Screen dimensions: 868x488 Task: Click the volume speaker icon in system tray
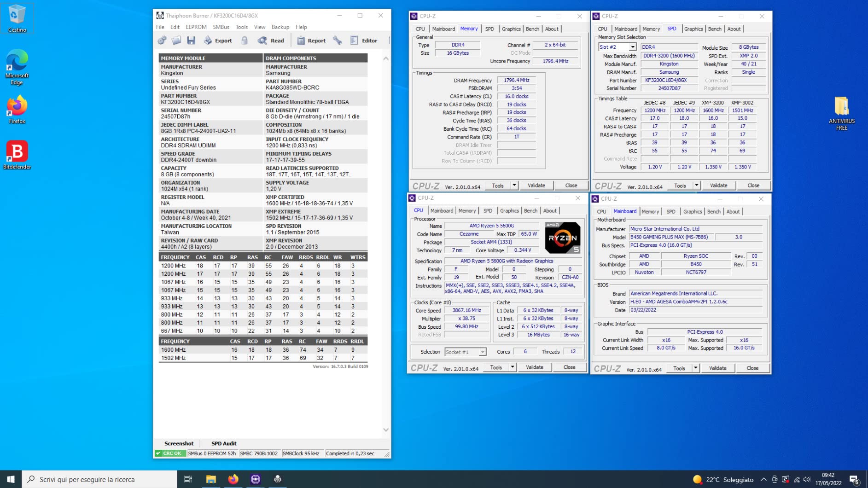pyautogui.click(x=807, y=479)
